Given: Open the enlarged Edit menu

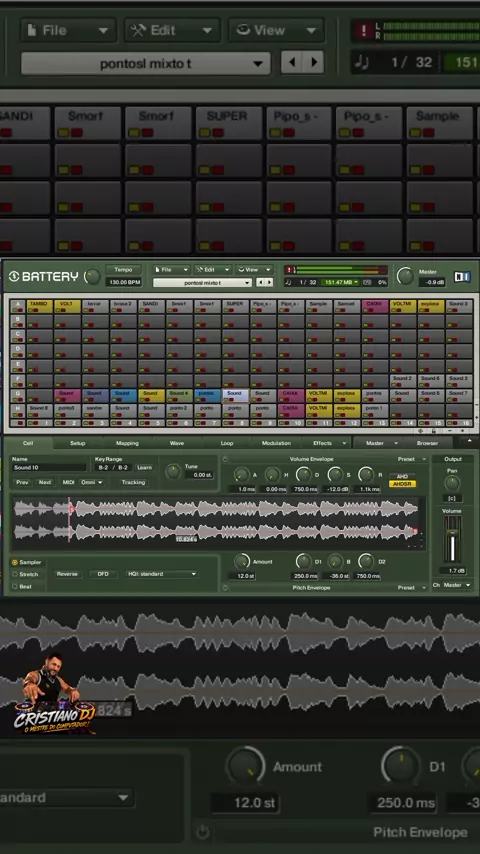Looking at the screenshot, I should 172,30.
